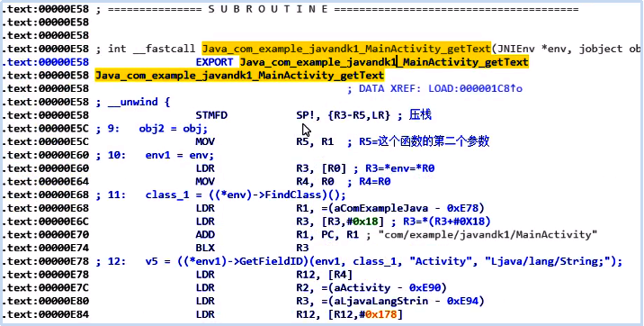The width and height of the screenshot is (644, 326).
Task: Click the blue address .text:00000E58 on the EXPORT line
Action: pos(46,62)
